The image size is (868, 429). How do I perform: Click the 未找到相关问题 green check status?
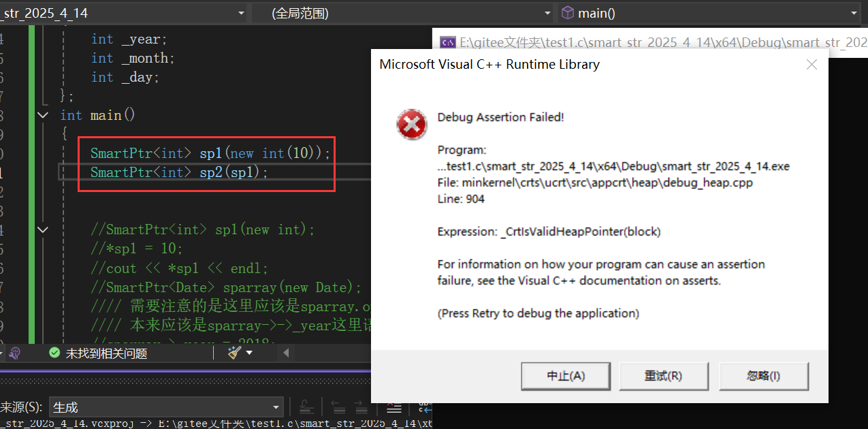pos(98,353)
